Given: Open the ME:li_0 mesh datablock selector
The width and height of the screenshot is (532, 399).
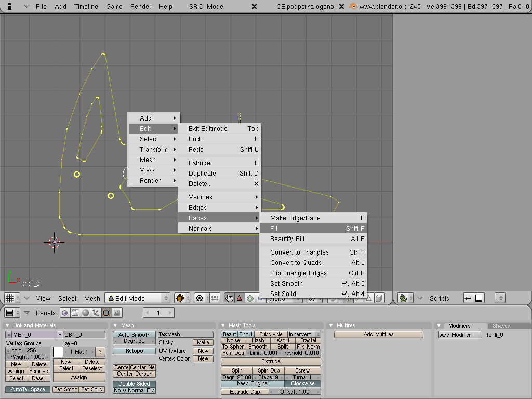Looking at the screenshot, I should pos(8,335).
